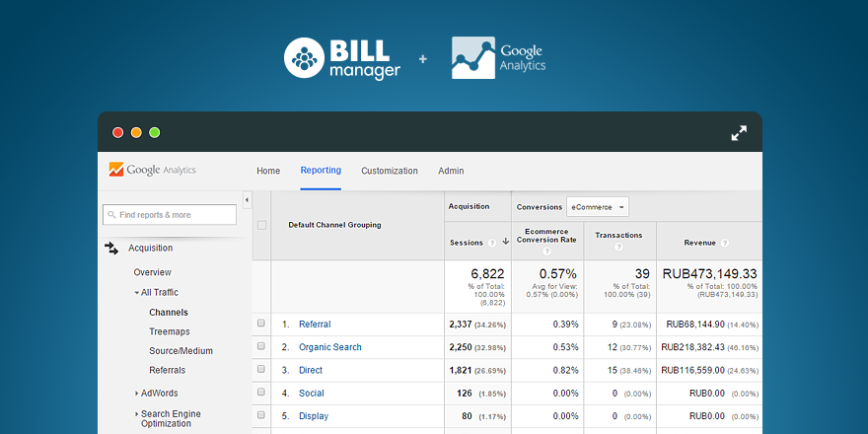Check the Social row checkbox

pyautogui.click(x=261, y=392)
